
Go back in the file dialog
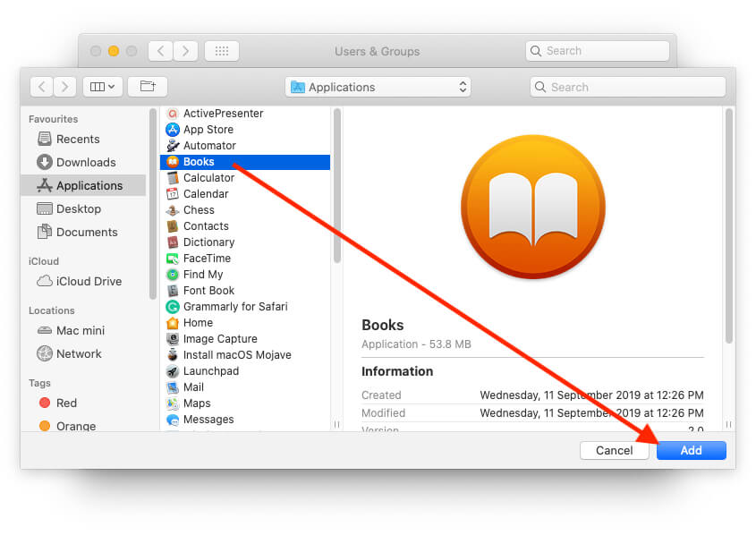[x=41, y=87]
